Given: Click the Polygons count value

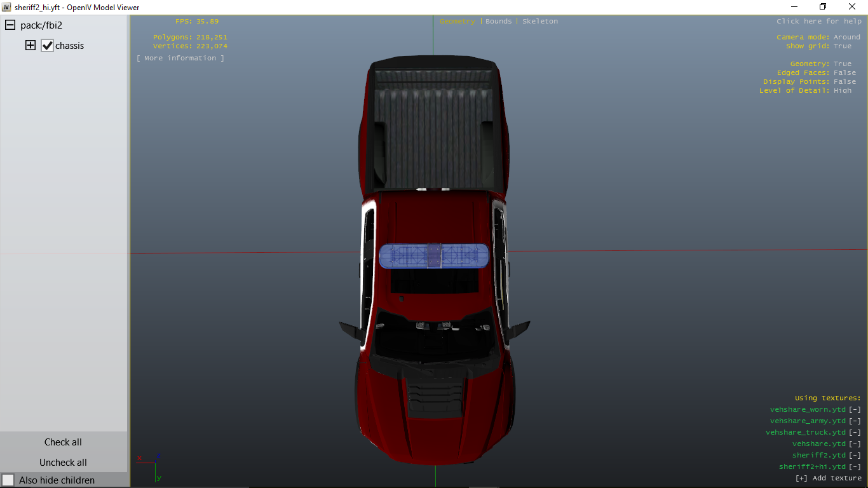Looking at the screenshot, I should [x=212, y=37].
